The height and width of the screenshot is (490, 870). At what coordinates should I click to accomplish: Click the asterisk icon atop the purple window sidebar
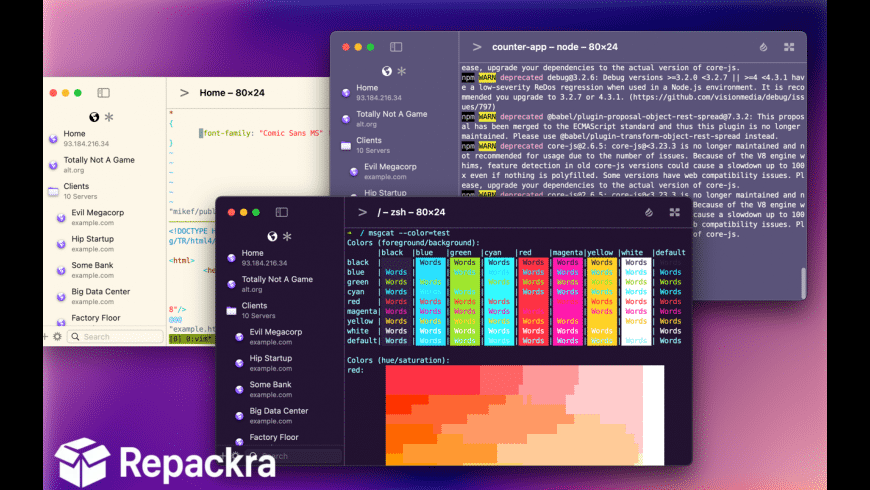pyautogui.click(x=401, y=71)
